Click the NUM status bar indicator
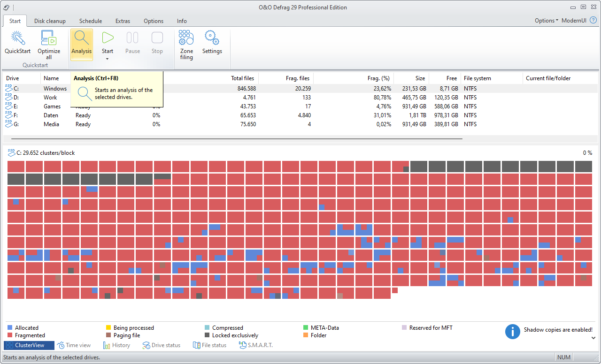The image size is (601, 364). (564, 357)
